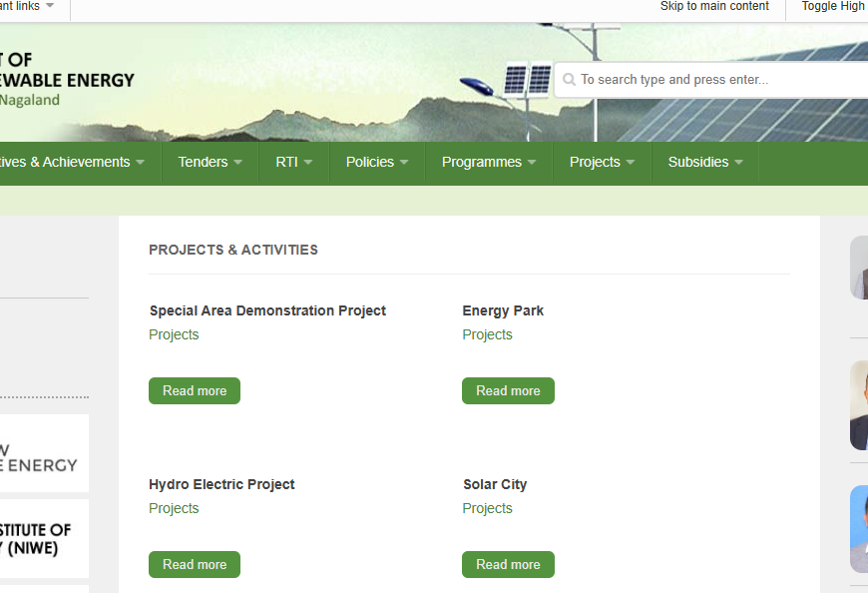Expand the Subsidies dropdown menu
The image size is (868, 593).
click(704, 162)
